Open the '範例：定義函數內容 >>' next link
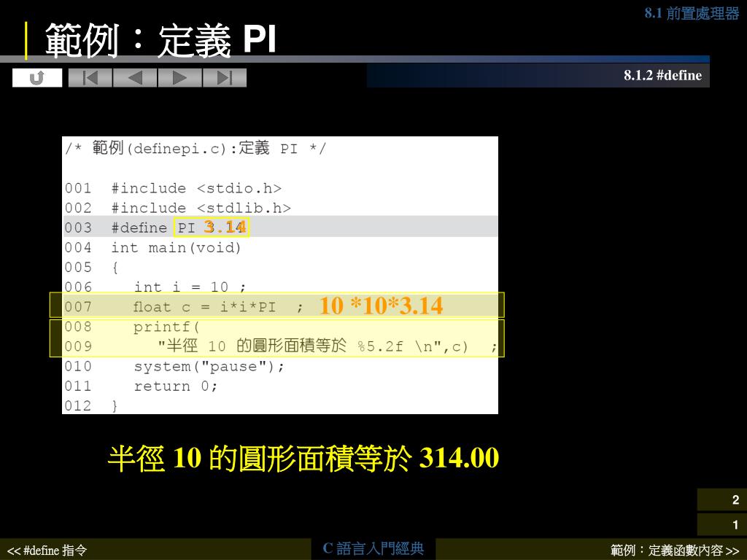 (x=675, y=551)
